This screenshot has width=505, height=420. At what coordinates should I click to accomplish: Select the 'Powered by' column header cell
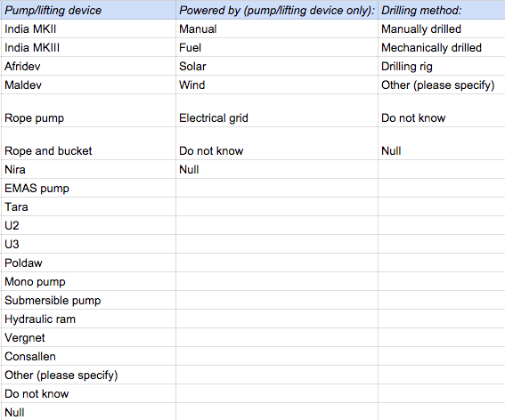pos(277,11)
